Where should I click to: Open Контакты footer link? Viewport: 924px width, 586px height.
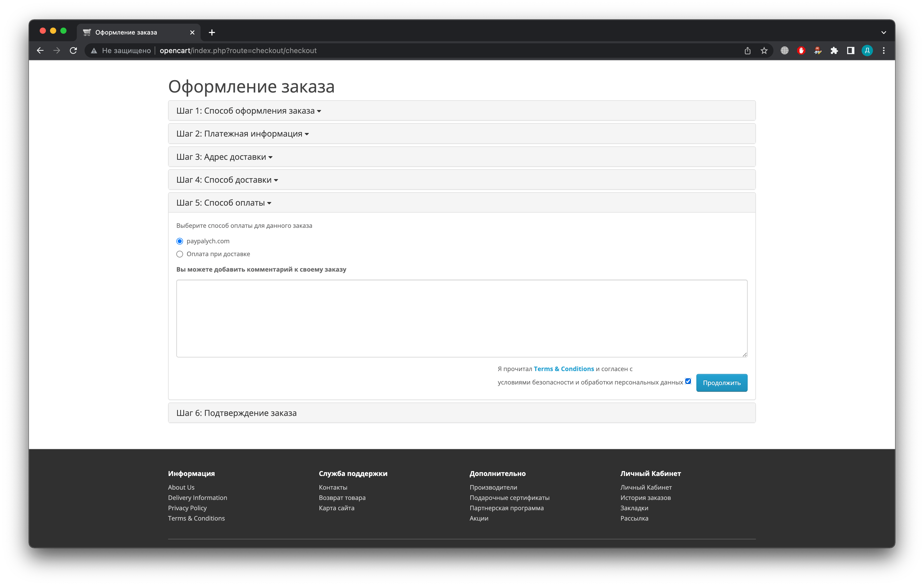coord(333,488)
